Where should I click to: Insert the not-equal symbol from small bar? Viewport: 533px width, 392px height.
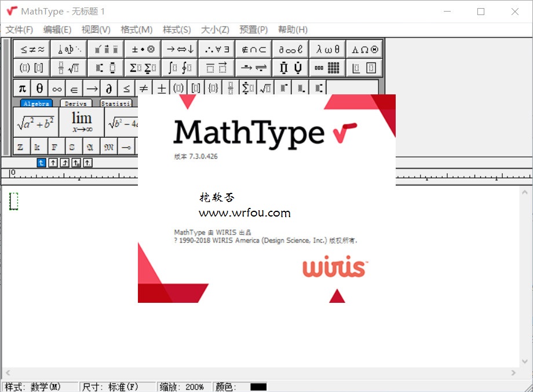pos(144,89)
